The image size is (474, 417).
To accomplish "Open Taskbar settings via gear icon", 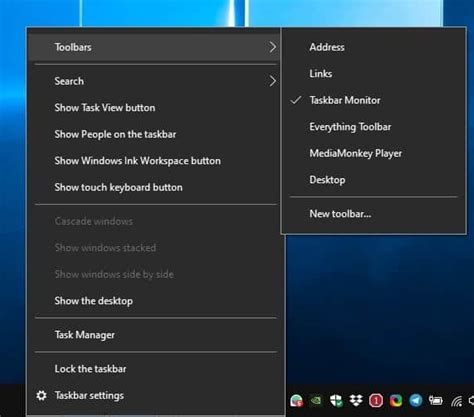I will click(x=41, y=395).
